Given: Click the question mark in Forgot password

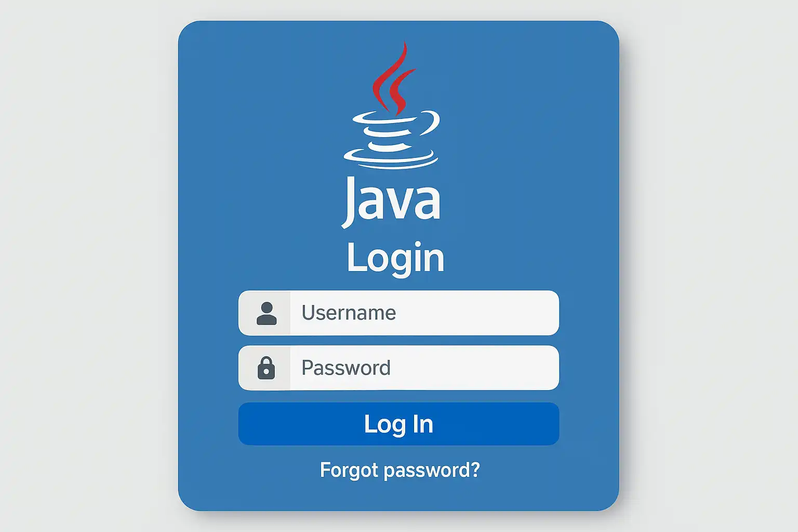Looking at the screenshot, I should [x=474, y=469].
